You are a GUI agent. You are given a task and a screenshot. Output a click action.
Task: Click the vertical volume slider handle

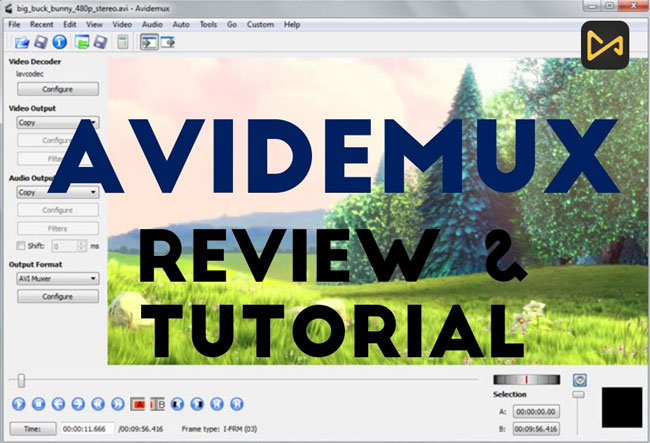[578, 394]
